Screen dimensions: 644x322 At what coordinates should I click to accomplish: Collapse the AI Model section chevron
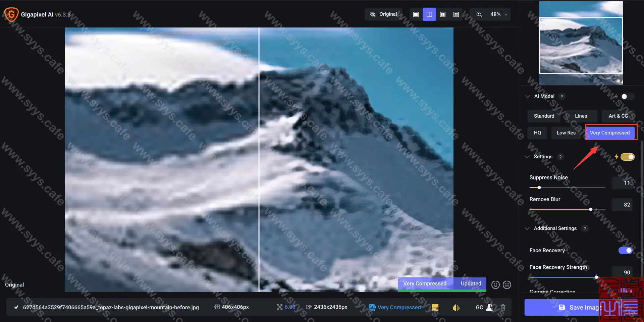tap(527, 96)
